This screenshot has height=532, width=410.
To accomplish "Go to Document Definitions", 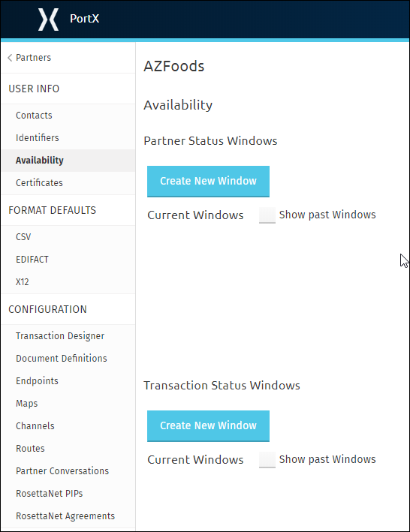I will click(62, 358).
